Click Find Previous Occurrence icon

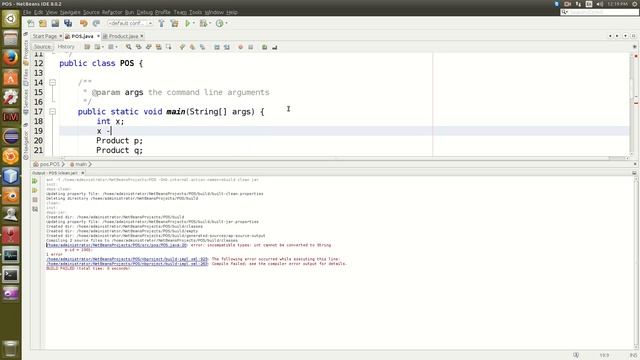tap(138, 47)
